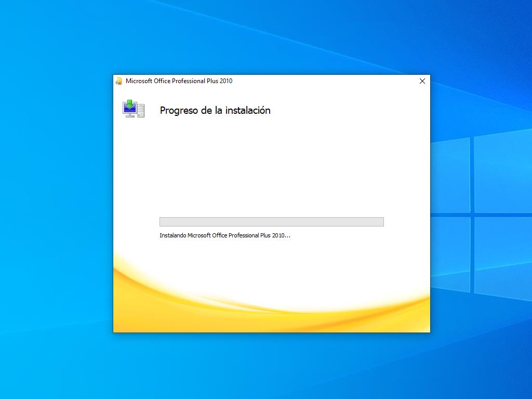Click the installer computer icon beside the heading

[134, 109]
